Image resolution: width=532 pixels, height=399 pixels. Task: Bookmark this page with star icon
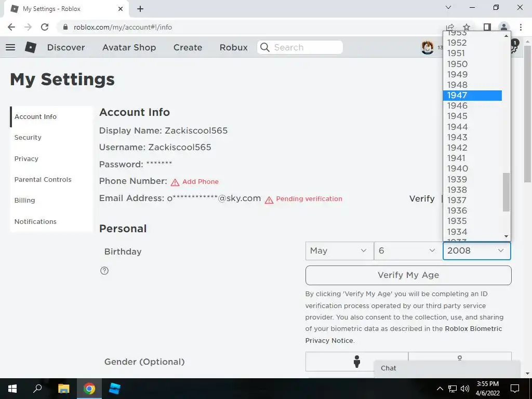pos(467,27)
